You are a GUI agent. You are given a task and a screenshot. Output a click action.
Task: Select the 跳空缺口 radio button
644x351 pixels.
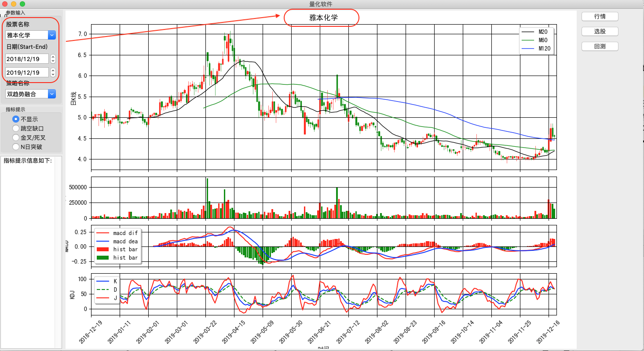pyautogui.click(x=28, y=128)
